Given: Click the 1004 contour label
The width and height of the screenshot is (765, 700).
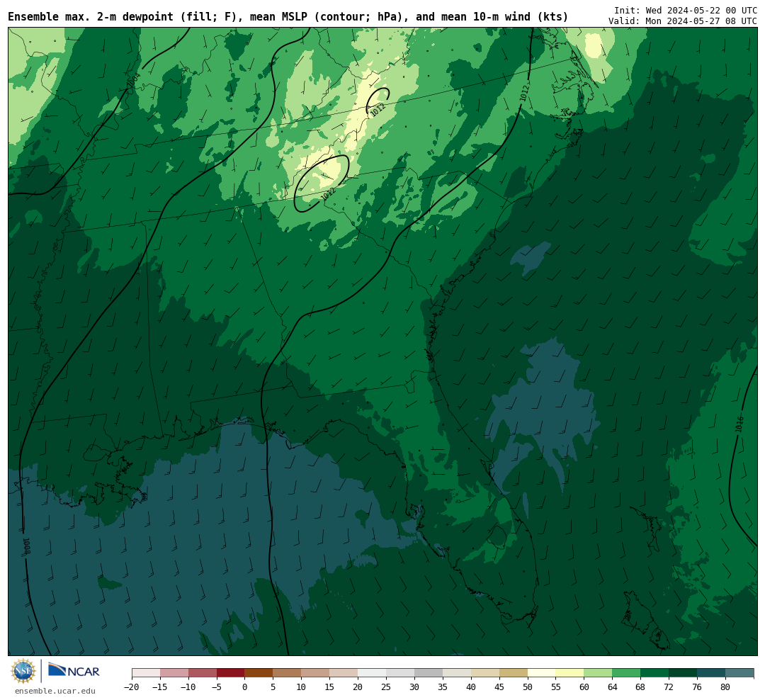Looking at the screenshot, I should point(133,81).
